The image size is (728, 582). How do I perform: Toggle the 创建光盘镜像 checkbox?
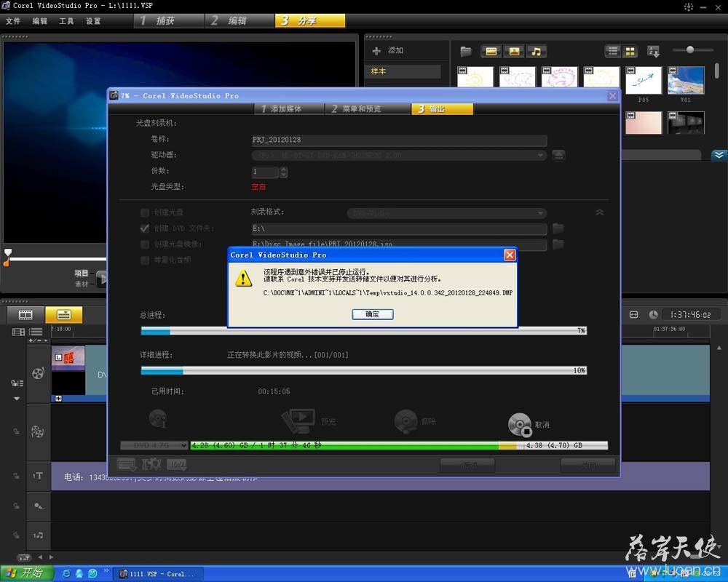[144, 244]
